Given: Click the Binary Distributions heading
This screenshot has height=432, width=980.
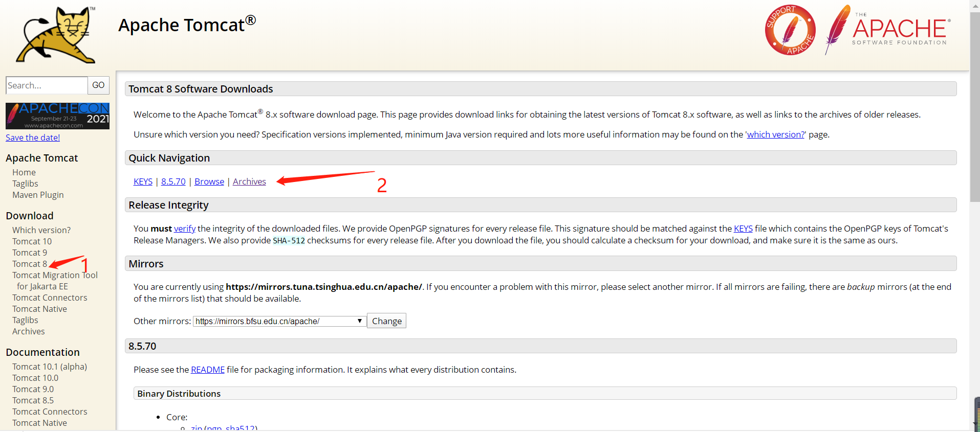Looking at the screenshot, I should (179, 394).
